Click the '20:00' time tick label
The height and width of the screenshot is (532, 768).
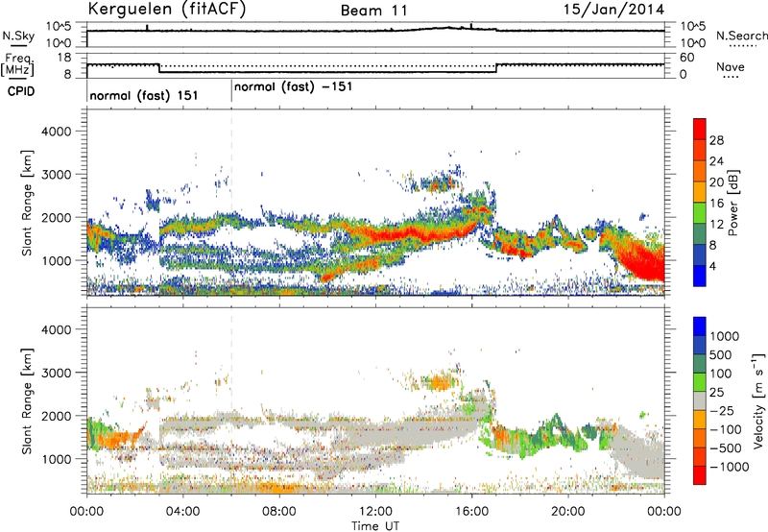point(568,512)
